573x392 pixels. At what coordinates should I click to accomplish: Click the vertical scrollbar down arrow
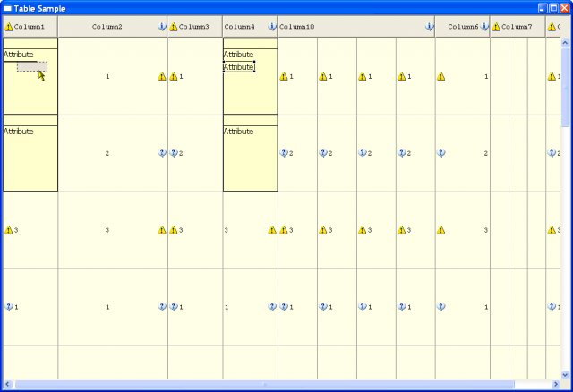point(565,375)
